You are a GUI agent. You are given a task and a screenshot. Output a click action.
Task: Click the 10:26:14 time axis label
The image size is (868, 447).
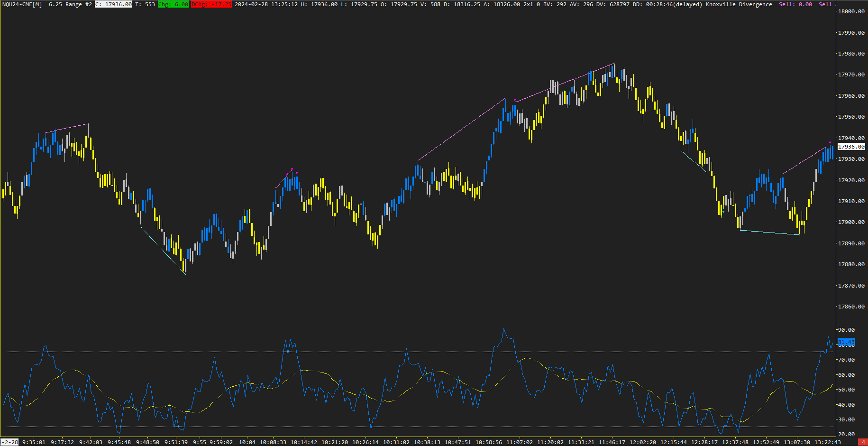[365, 442]
